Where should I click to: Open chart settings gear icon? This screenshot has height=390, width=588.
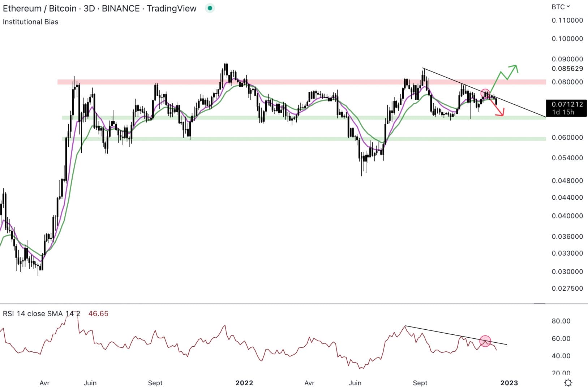568,383
